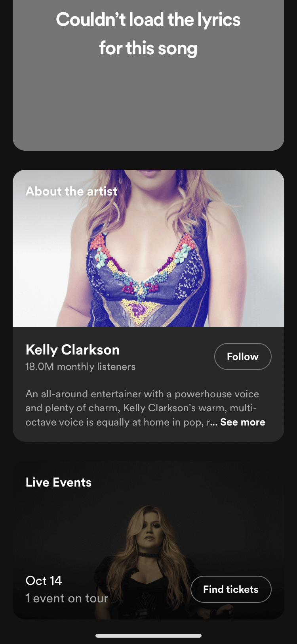Viewport: 297px width, 644px height.
Task: Tap the About the artist label
Action: [72, 191]
